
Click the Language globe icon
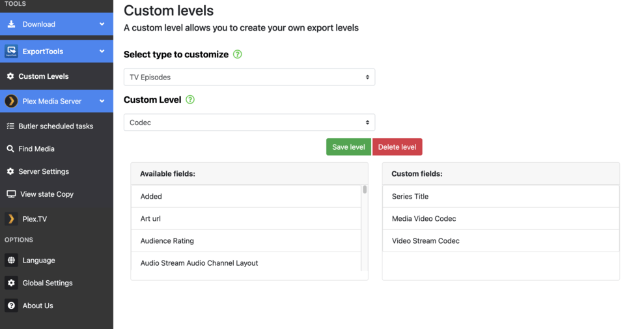pyautogui.click(x=11, y=261)
